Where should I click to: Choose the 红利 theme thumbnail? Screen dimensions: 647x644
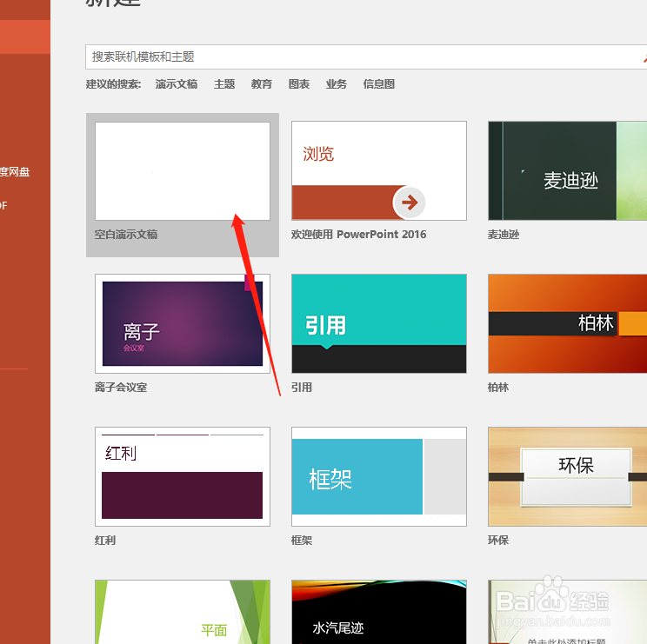tap(183, 476)
